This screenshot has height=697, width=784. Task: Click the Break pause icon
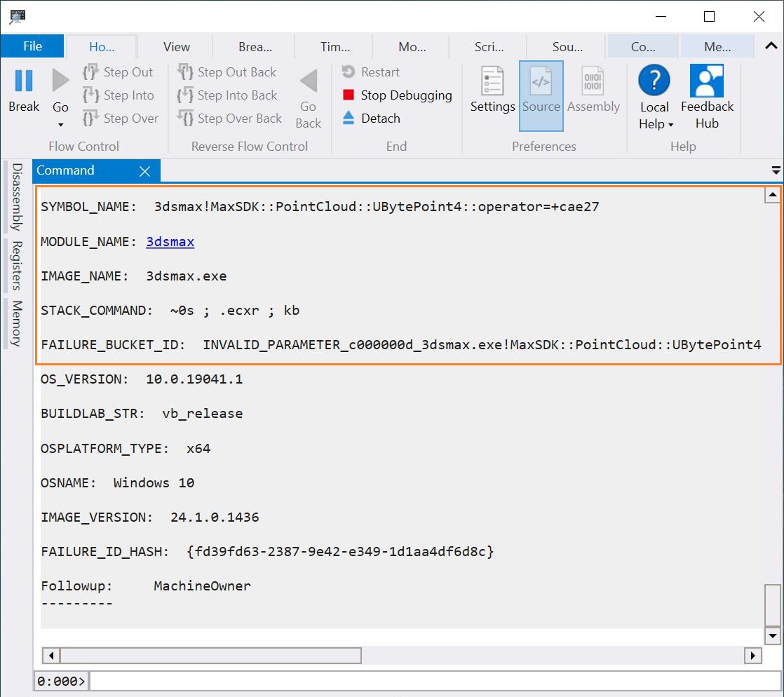click(x=24, y=81)
